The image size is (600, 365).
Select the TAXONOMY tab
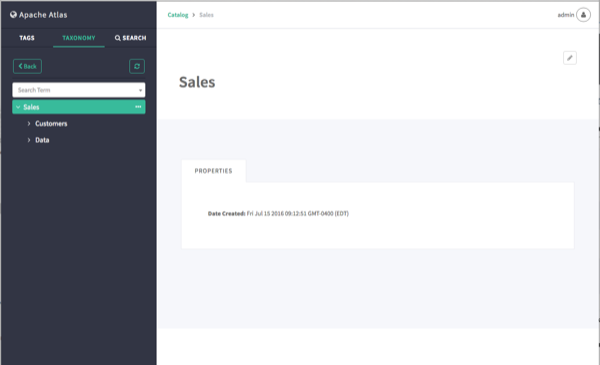(79, 38)
